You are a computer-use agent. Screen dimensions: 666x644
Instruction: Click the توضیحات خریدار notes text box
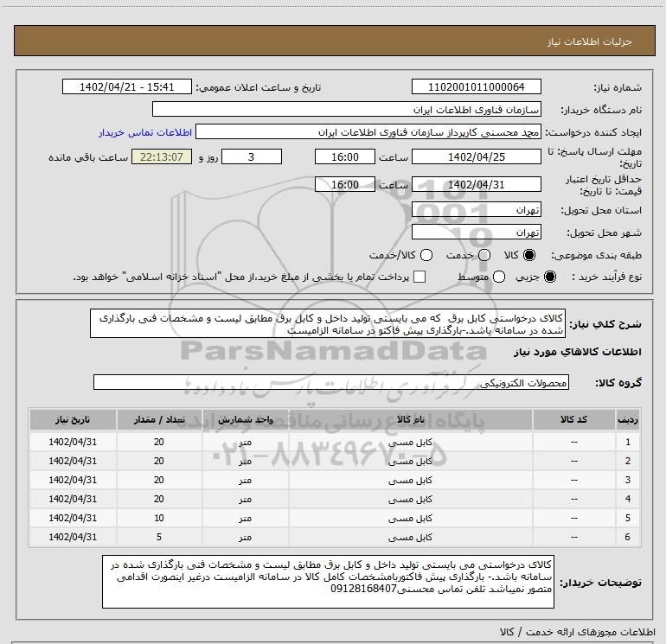click(x=328, y=582)
